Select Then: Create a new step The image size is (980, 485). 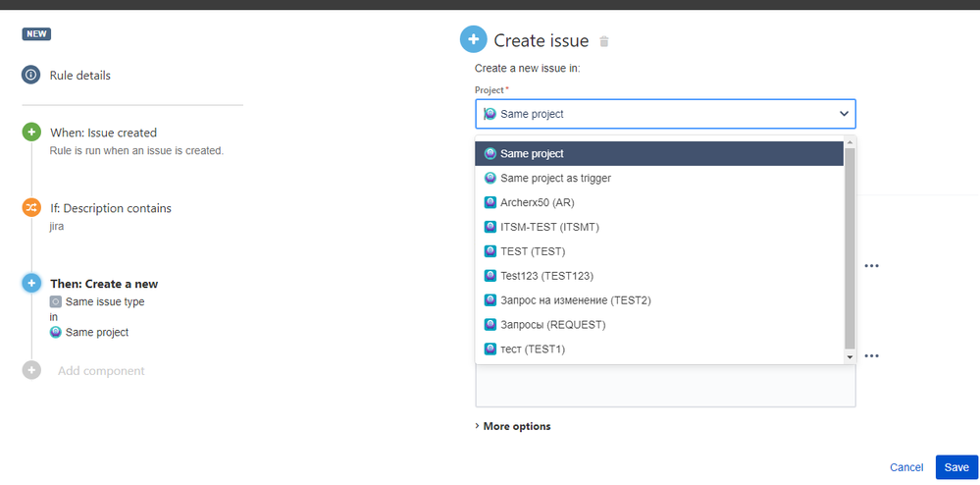[x=104, y=284]
